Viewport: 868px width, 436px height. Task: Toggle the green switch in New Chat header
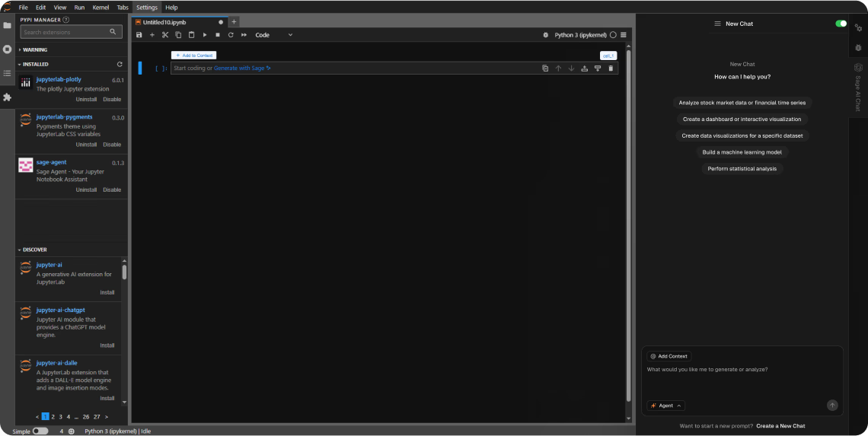tap(841, 24)
